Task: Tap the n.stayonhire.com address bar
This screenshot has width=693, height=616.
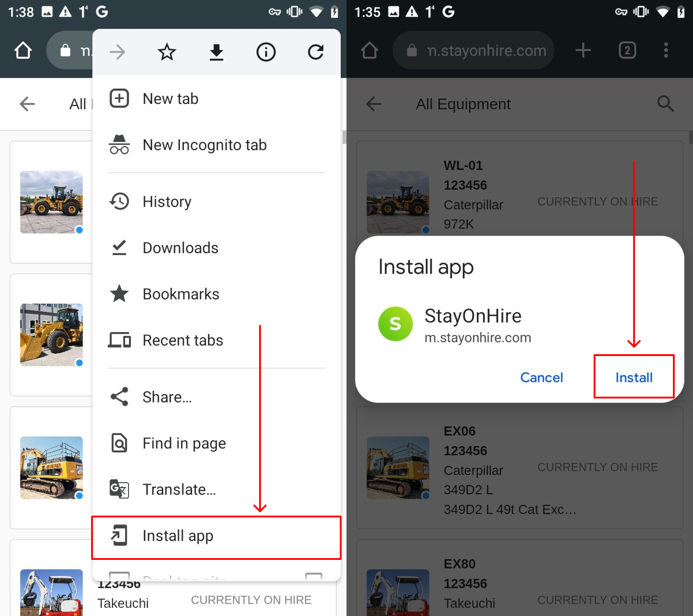Action: (473, 50)
